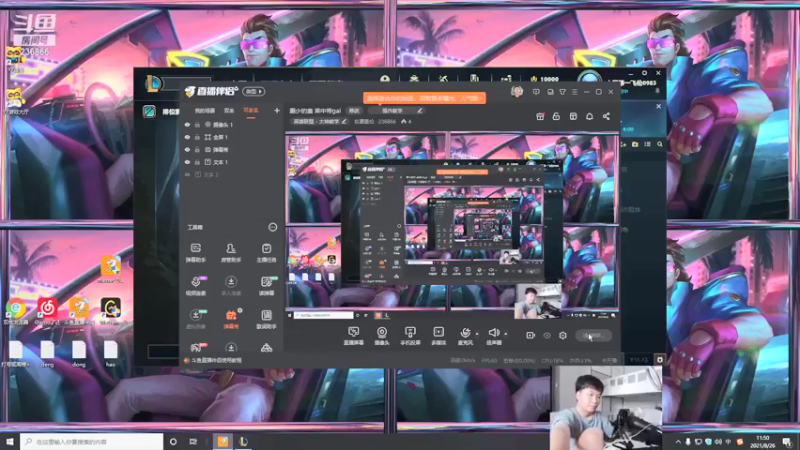Viewport: 800px width, 450px height.
Task: Open League client gear settings in top bar
Action: 644,73
